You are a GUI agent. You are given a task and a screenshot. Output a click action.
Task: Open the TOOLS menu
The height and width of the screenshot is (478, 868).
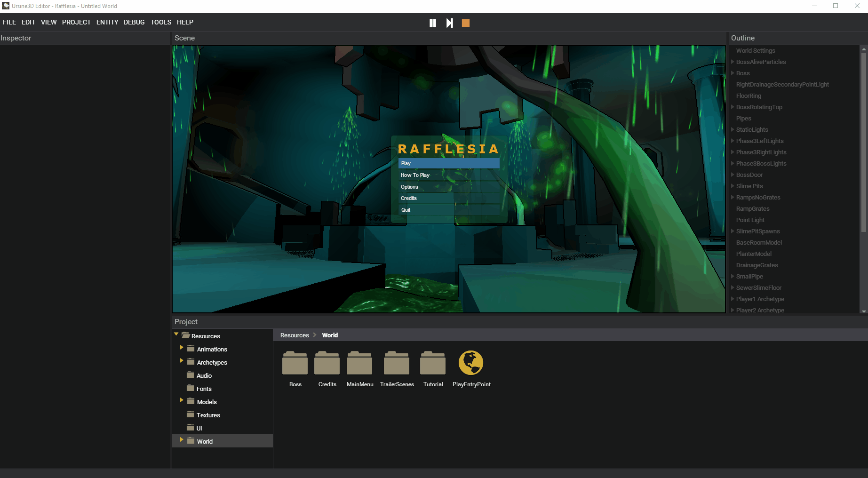[x=160, y=22]
